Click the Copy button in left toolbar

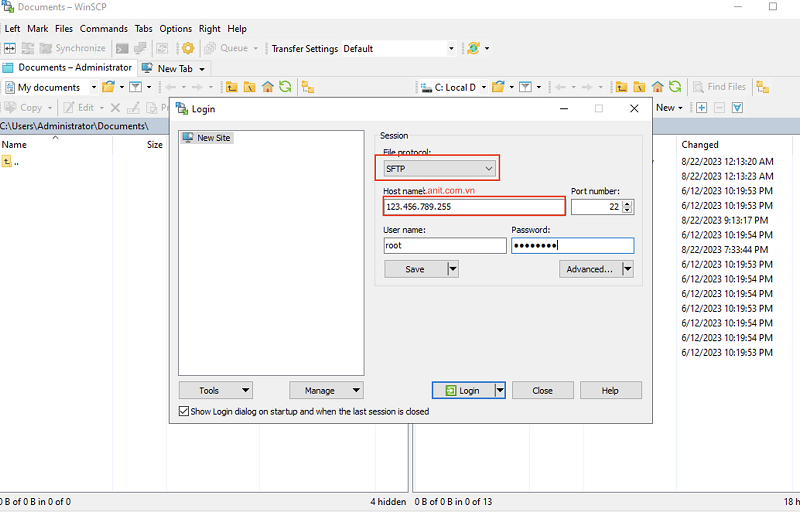pos(23,108)
